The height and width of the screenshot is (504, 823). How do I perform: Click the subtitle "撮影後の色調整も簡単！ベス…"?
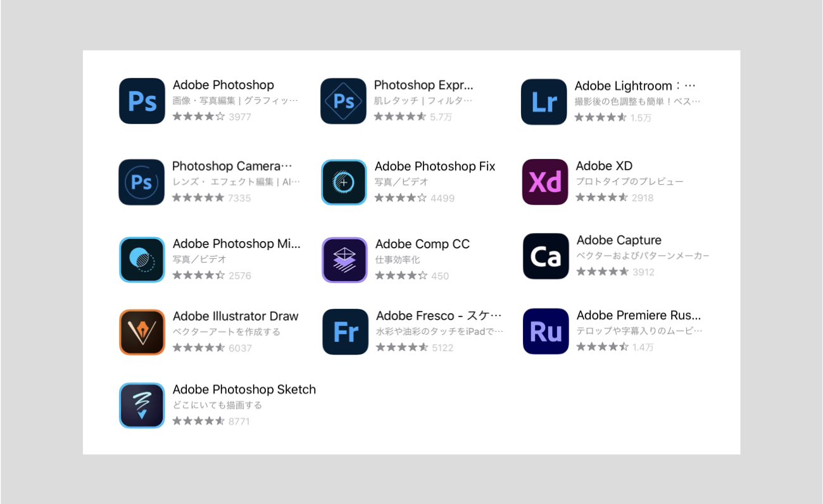pyautogui.click(x=638, y=101)
